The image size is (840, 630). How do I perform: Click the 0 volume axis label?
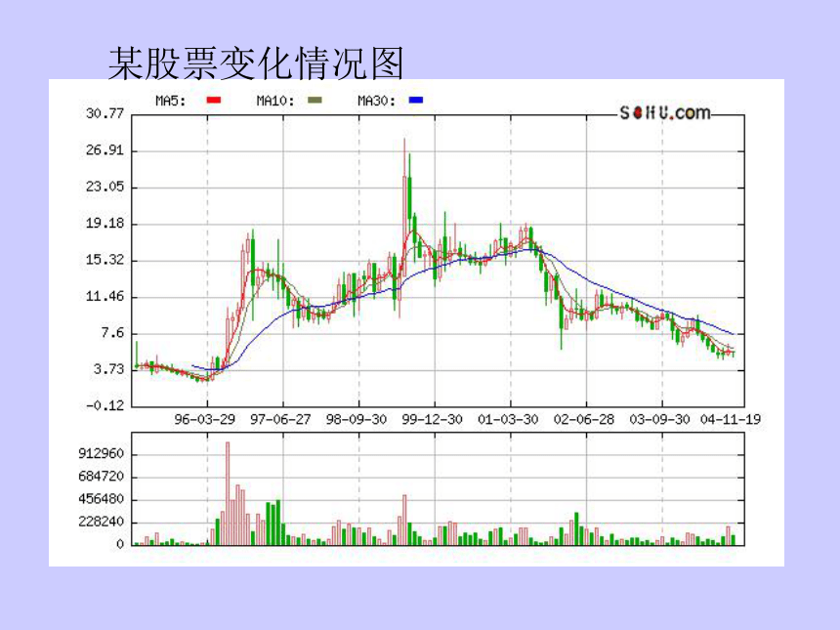point(120,544)
